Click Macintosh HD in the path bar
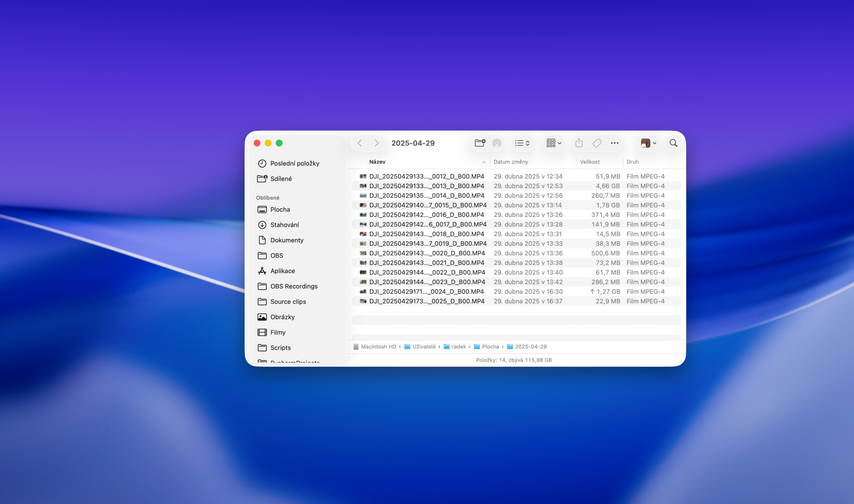This screenshot has width=854, height=504. (378, 347)
